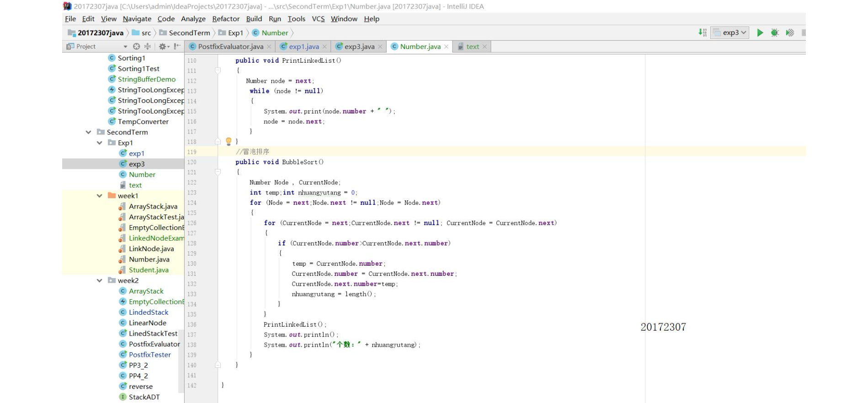Click the Number breadcrumb
Screen dimensions: 868x403
pos(270,32)
